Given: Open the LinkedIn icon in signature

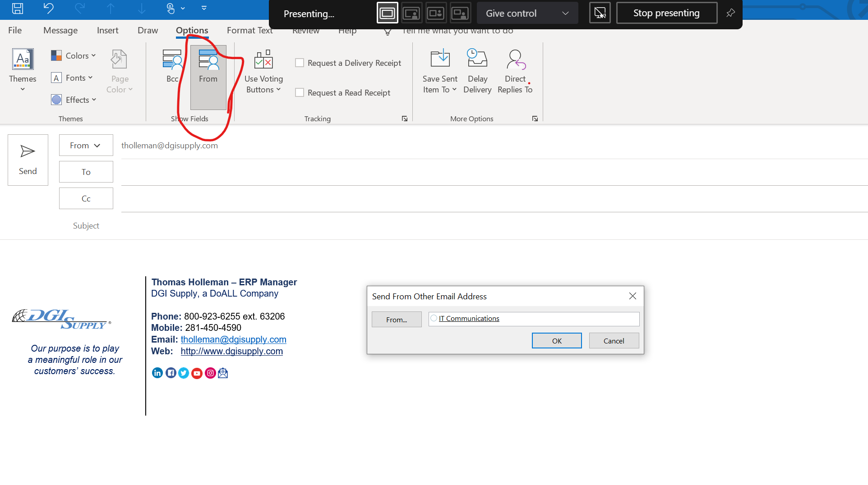Looking at the screenshot, I should [x=157, y=373].
